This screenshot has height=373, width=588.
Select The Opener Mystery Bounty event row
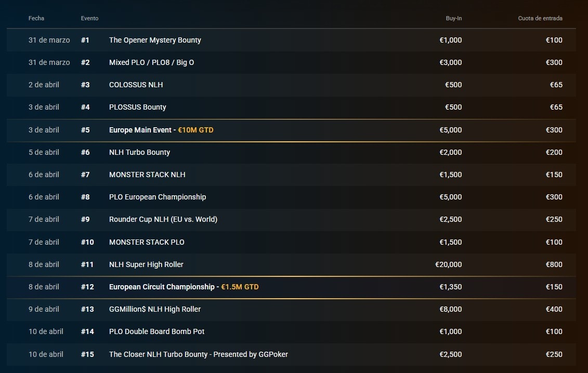tap(291, 40)
